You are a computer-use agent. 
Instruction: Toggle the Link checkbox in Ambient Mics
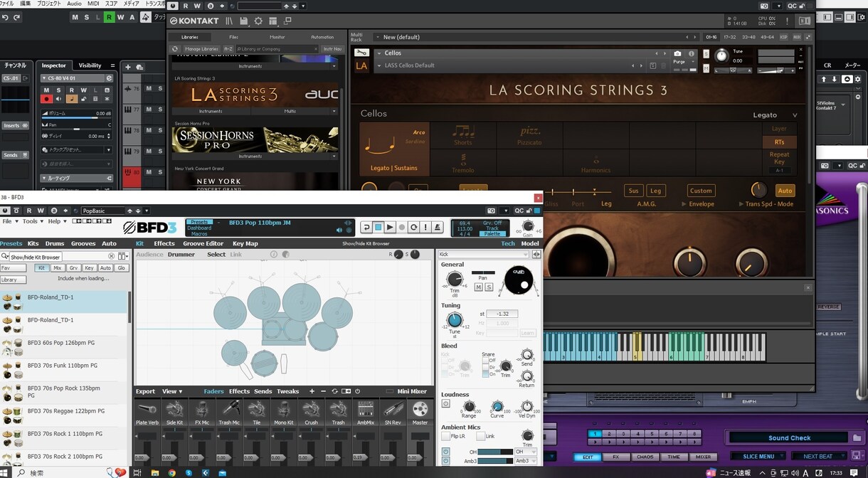480,436
